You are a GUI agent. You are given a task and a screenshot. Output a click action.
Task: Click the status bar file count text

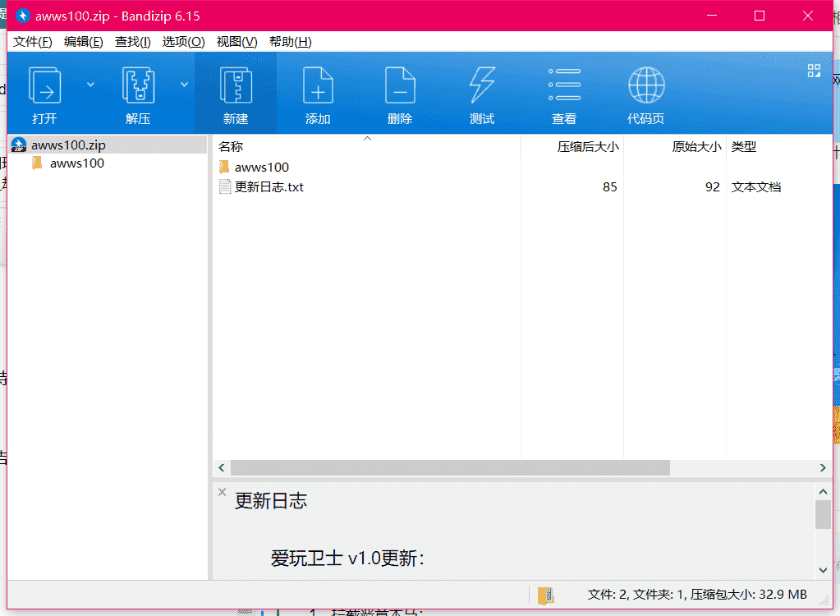[x=697, y=595]
